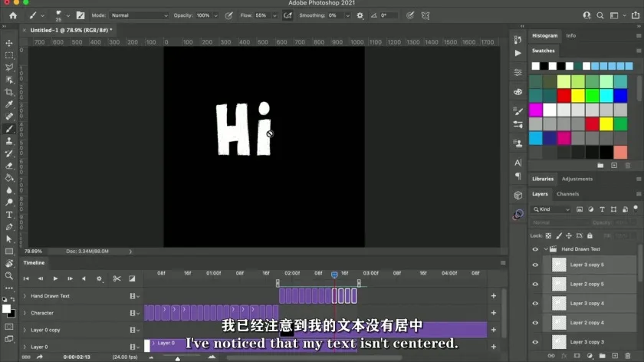Screen dimensions: 644x362
Task: Hide the Hand Drawn Text group layer
Action: click(535, 249)
